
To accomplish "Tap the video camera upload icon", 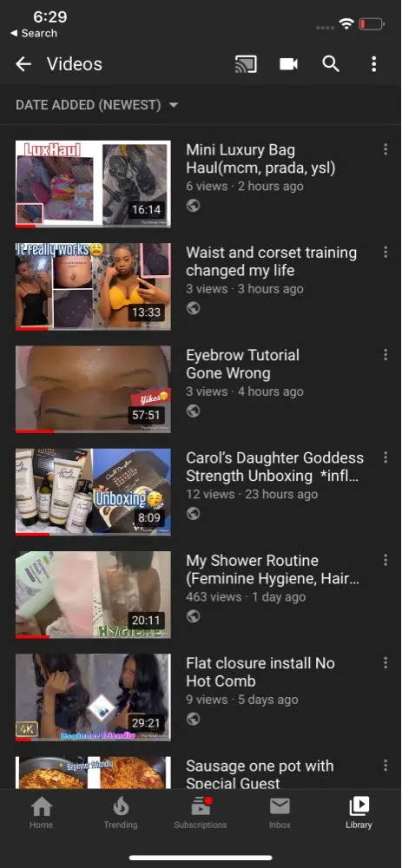I will [288, 64].
